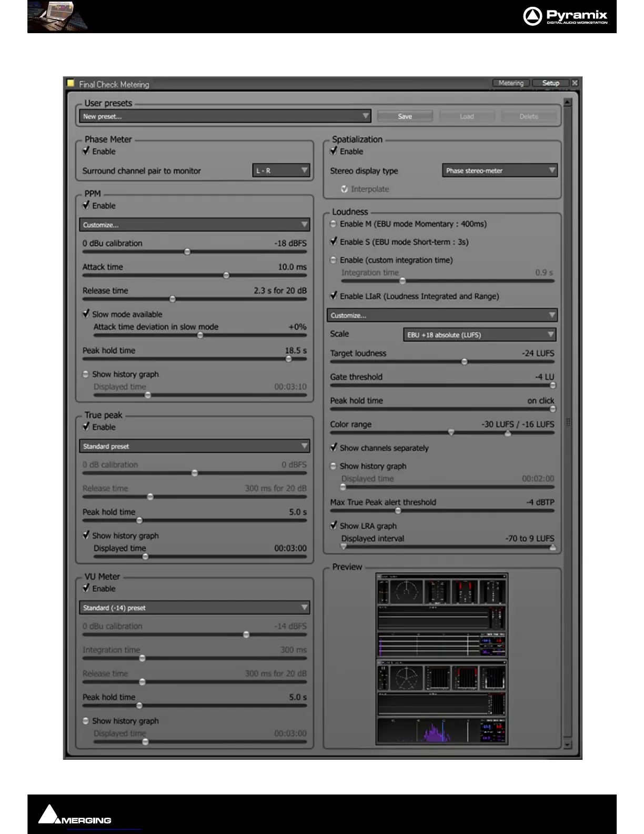This screenshot has width=644, height=834.
Task: Enable custom integration time loudness
Action: coord(334,260)
